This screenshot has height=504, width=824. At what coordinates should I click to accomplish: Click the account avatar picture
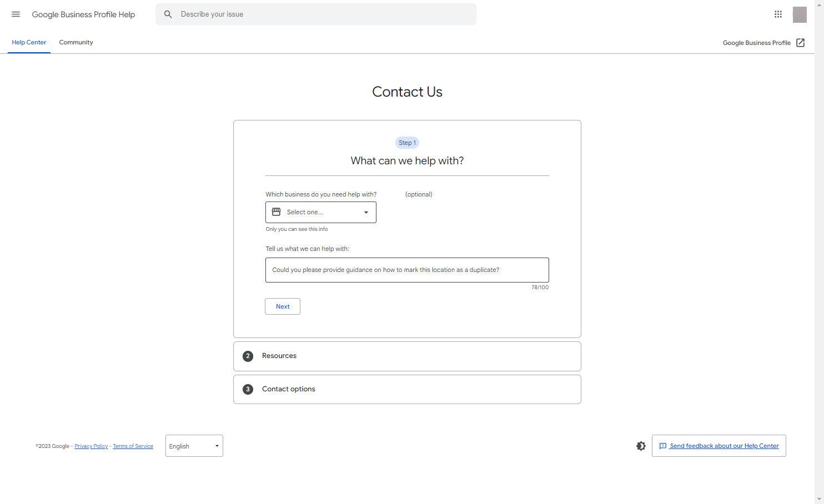pos(800,14)
